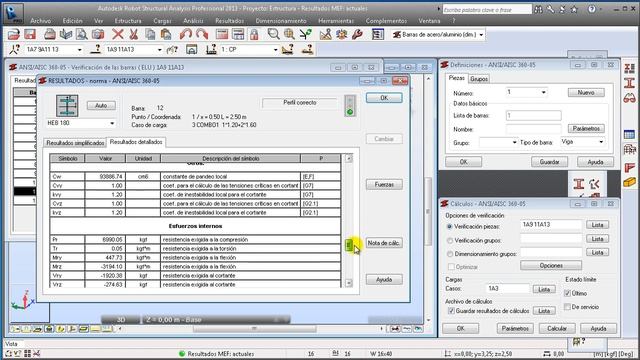
Task: Click Casos input field showing 1A3
Action: point(507,289)
